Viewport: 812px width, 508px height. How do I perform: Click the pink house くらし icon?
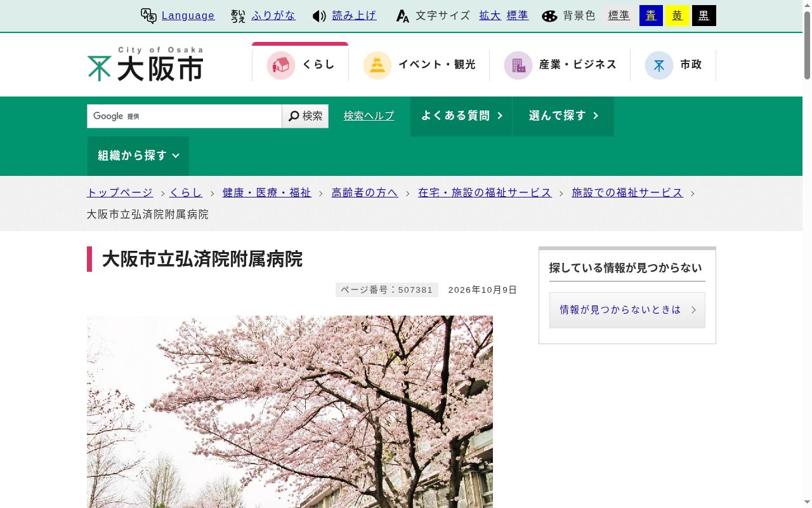(x=281, y=65)
